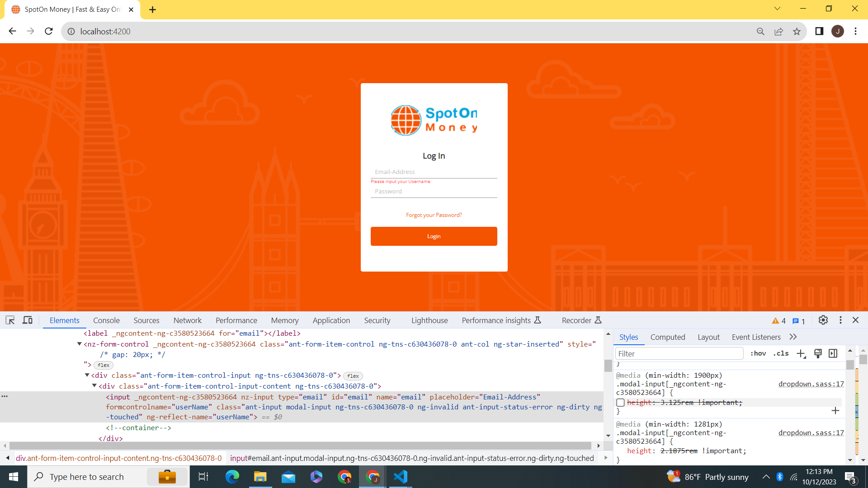The width and height of the screenshot is (868, 488).
Task: Open the Memory tab
Action: pyautogui.click(x=285, y=320)
